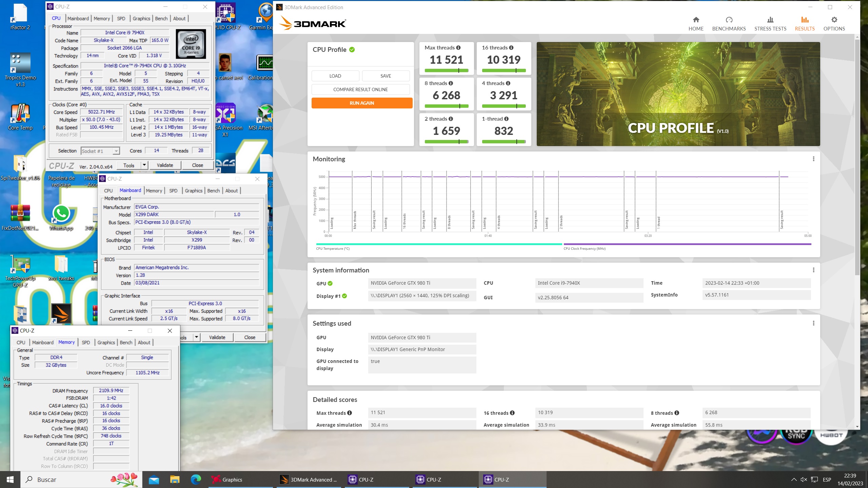The image size is (868, 488).
Task: Switch to 3DMark Advanced taskbar button
Action: pos(309,480)
